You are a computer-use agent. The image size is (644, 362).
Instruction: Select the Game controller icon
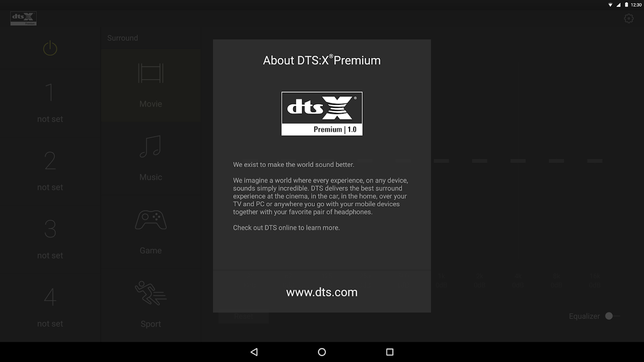[x=151, y=220]
